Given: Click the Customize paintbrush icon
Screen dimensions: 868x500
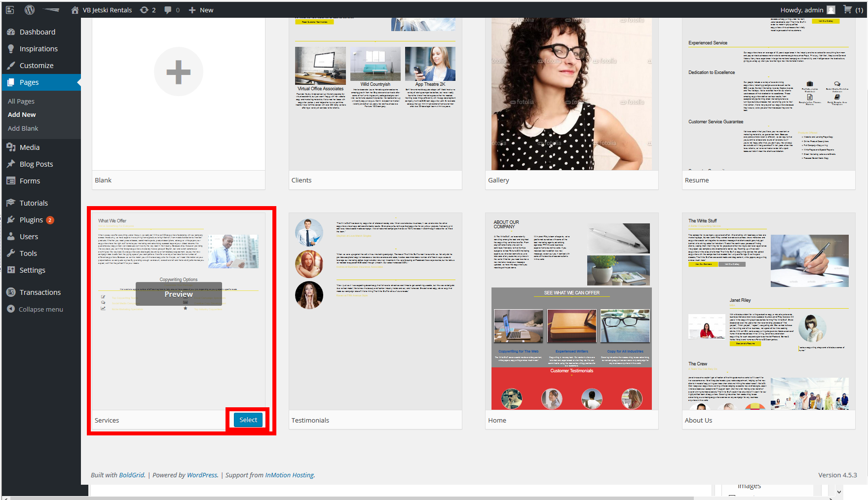Looking at the screenshot, I should (x=11, y=66).
